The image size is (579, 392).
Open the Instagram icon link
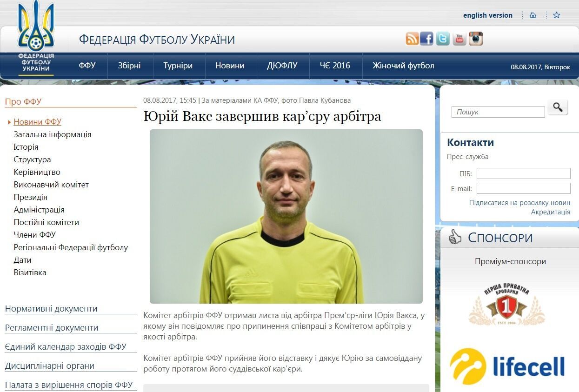click(476, 39)
